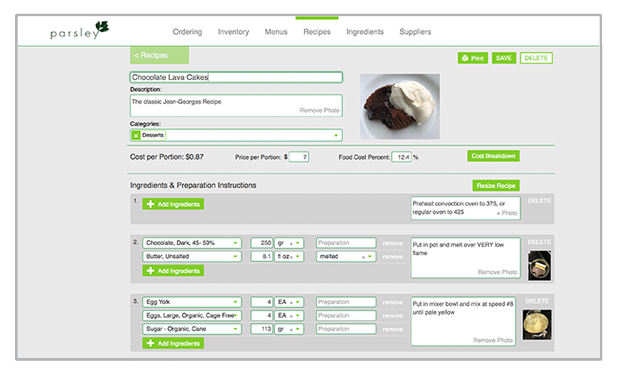Remove the recipe main photo
Screen dimensions: 622x378
click(319, 111)
